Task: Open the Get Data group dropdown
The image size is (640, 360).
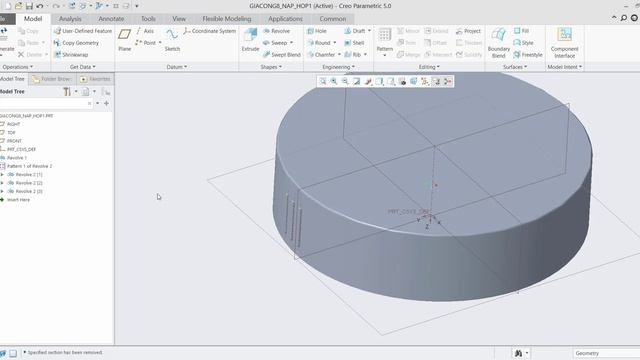Action: tap(82, 67)
